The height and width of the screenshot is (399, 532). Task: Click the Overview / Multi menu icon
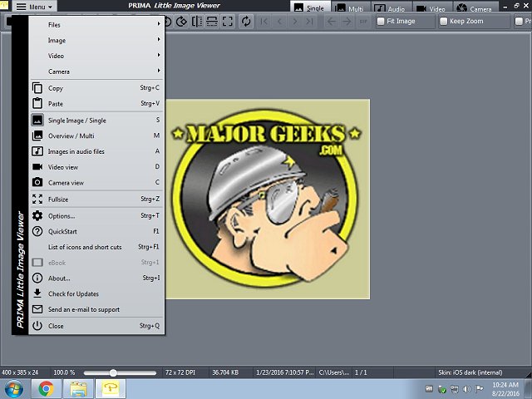(37, 135)
